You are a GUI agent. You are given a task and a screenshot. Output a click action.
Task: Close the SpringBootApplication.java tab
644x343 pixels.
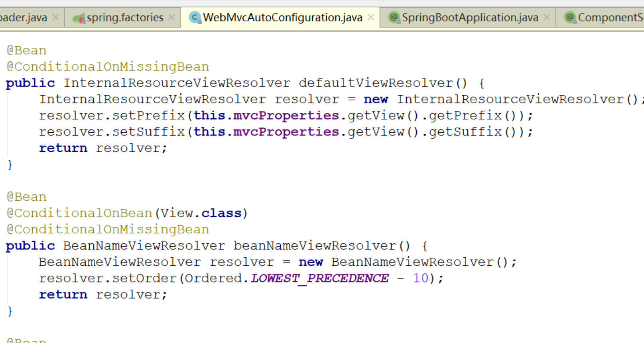[547, 18]
